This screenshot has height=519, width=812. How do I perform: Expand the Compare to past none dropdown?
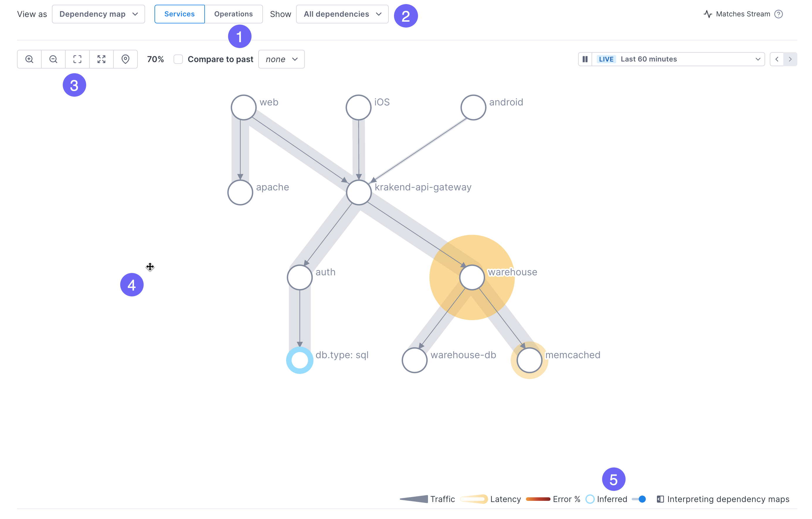(x=281, y=59)
